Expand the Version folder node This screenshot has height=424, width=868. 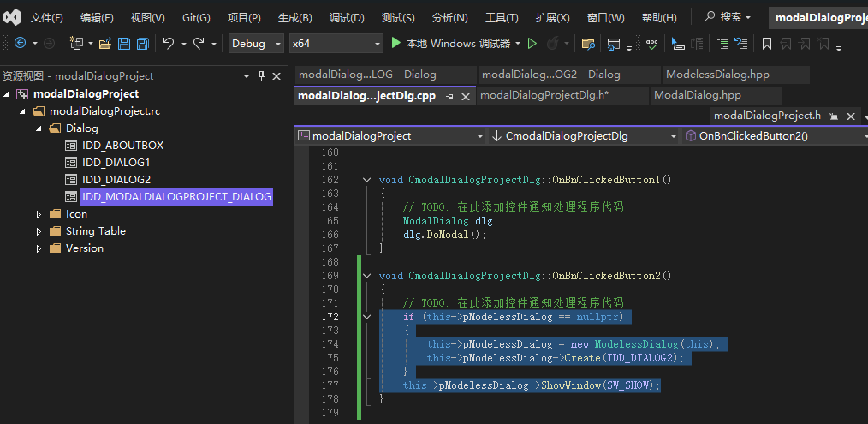[39, 248]
